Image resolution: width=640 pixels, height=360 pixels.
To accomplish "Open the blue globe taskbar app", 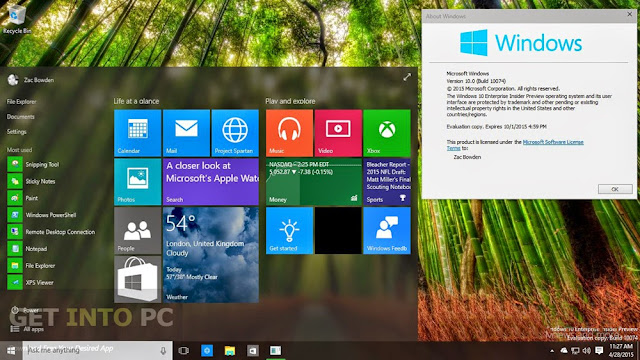I will point(207,351).
